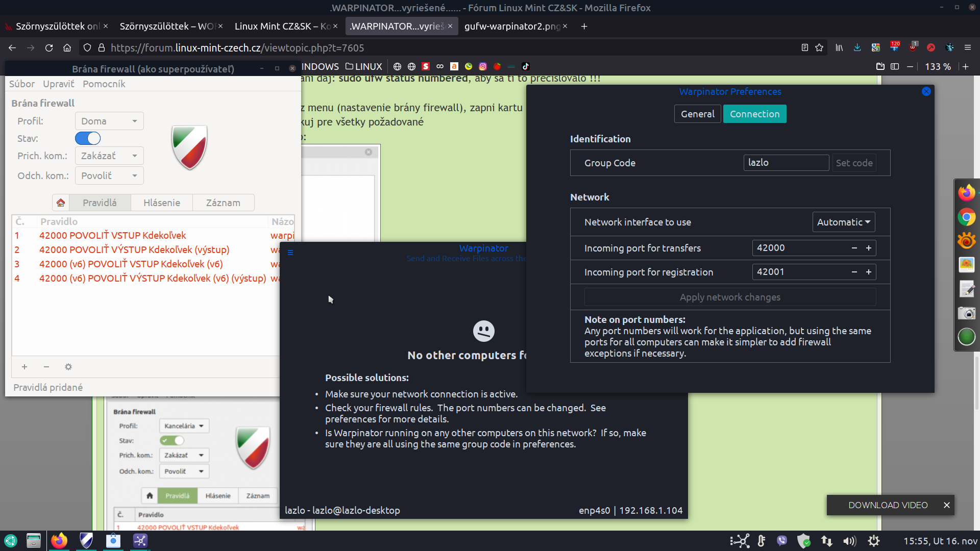Open the Hlásenie firewall tab
The height and width of the screenshot is (551, 980).
pyautogui.click(x=161, y=203)
